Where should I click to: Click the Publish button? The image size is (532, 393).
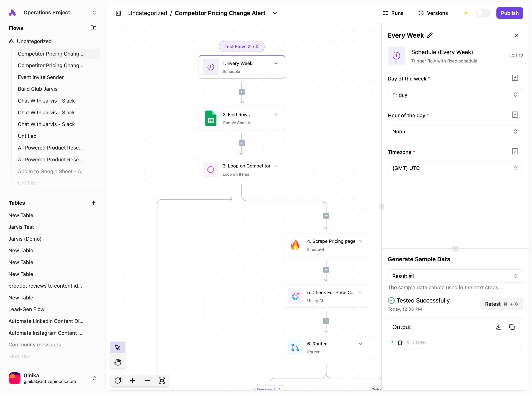(x=509, y=13)
